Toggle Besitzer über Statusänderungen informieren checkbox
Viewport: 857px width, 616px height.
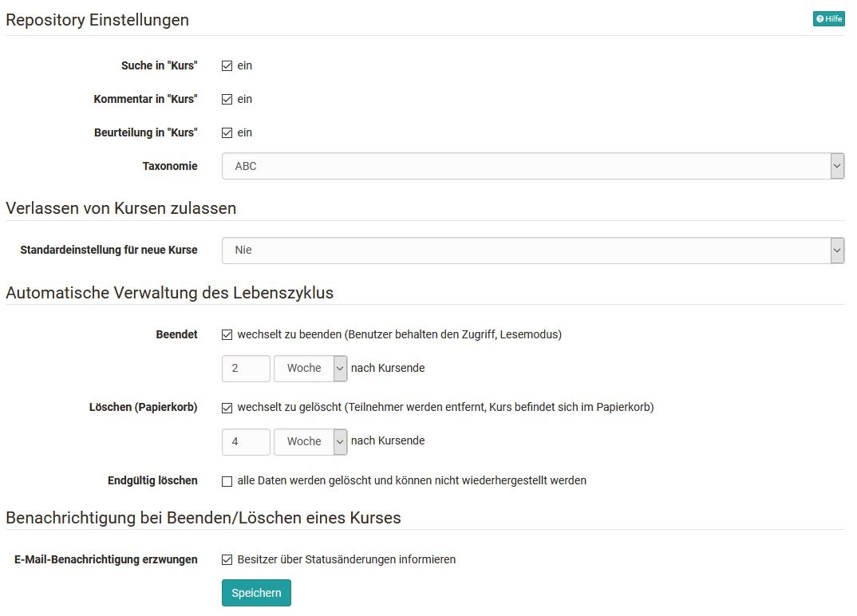227,559
